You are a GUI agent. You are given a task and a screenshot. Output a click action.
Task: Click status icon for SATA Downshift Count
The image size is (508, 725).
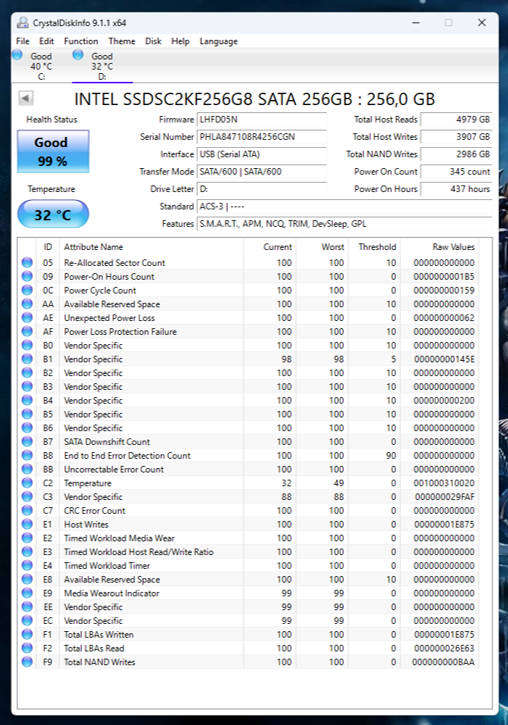pyautogui.click(x=27, y=442)
